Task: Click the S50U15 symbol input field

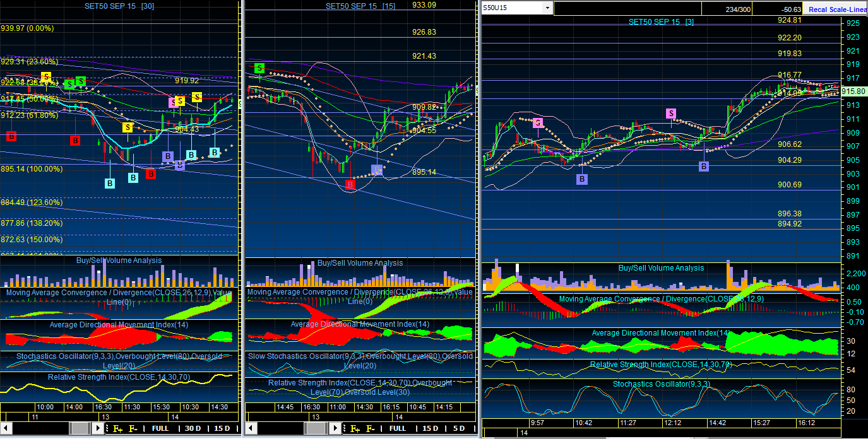Action: tap(513, 8)
